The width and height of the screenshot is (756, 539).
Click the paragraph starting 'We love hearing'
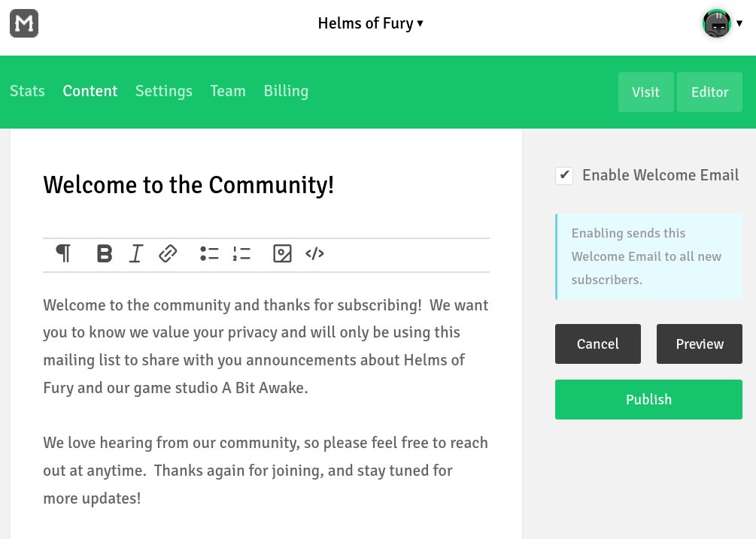(x=266, y=470)
